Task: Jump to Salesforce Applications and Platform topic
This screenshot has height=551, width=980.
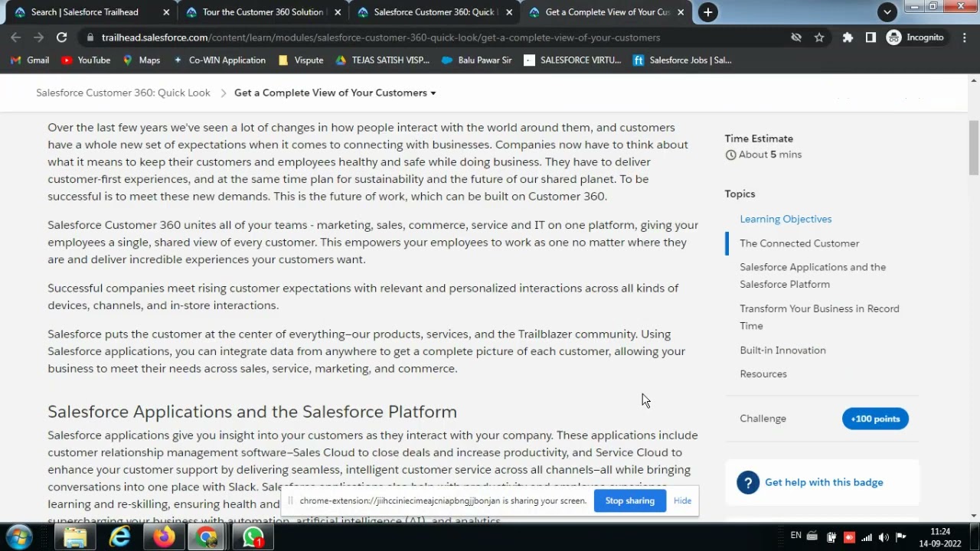Action: click(x=813, y=275)
